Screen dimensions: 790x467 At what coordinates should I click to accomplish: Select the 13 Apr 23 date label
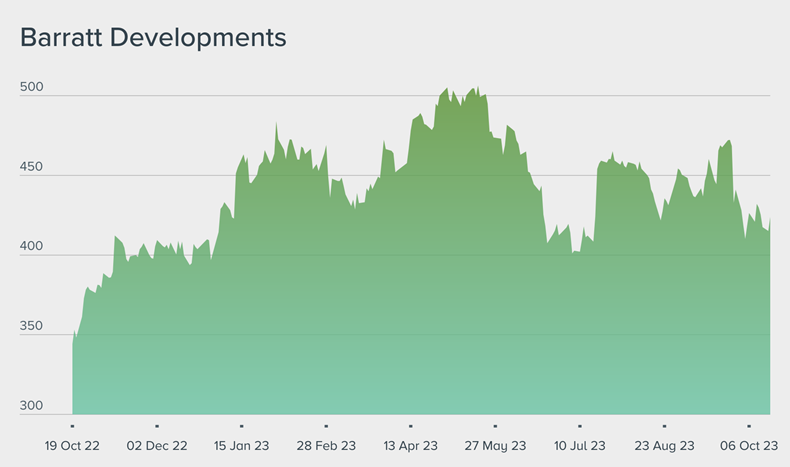(x=411, y=445)
